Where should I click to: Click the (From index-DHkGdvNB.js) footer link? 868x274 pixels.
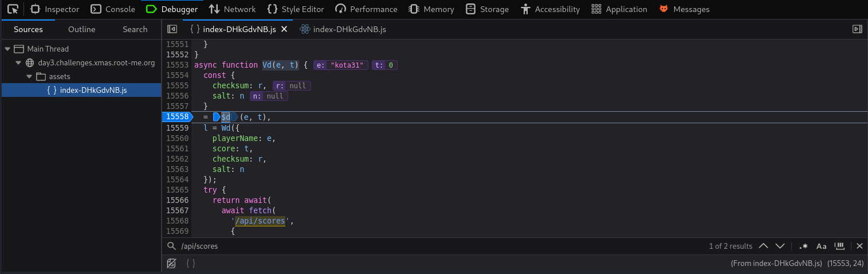[776, 263]
